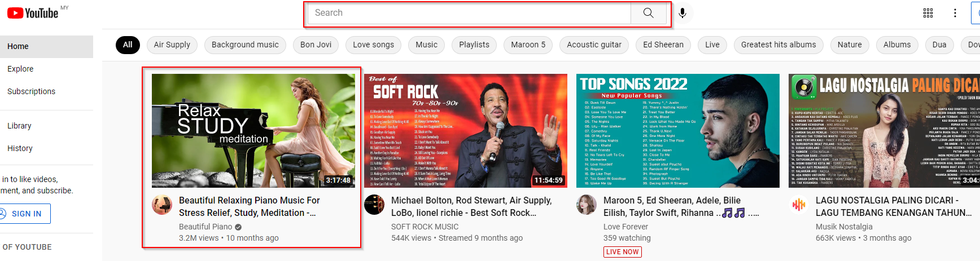Open Maroon 5, Ed Sheeran, Adele title
Image resolution: width=980 pixels, height=261 pixels.
[681, 206]
